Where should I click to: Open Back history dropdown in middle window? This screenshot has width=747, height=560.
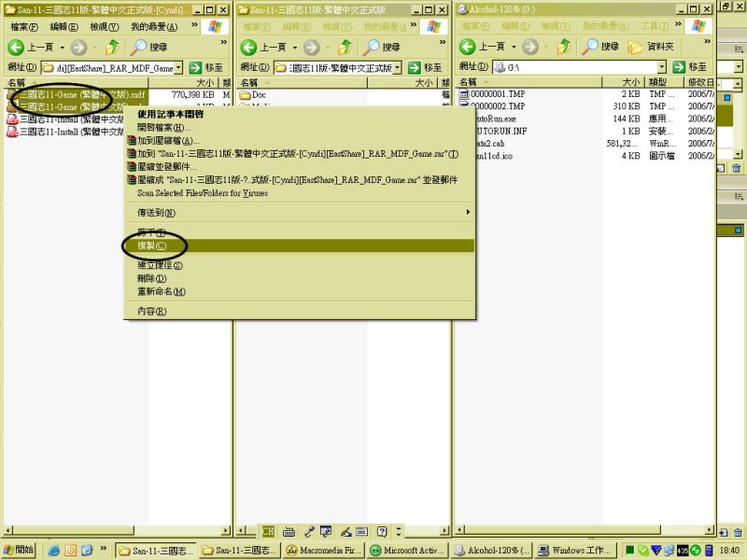(294, 48)
